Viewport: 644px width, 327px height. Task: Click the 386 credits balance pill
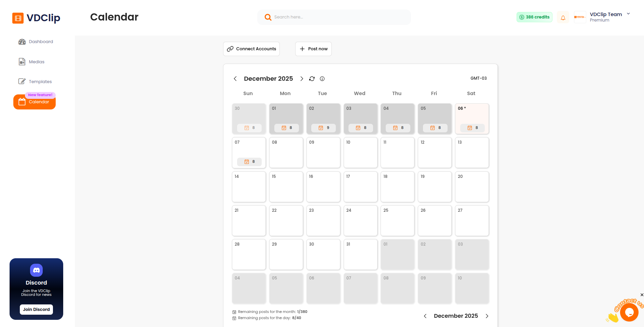[x=534, y=17]
